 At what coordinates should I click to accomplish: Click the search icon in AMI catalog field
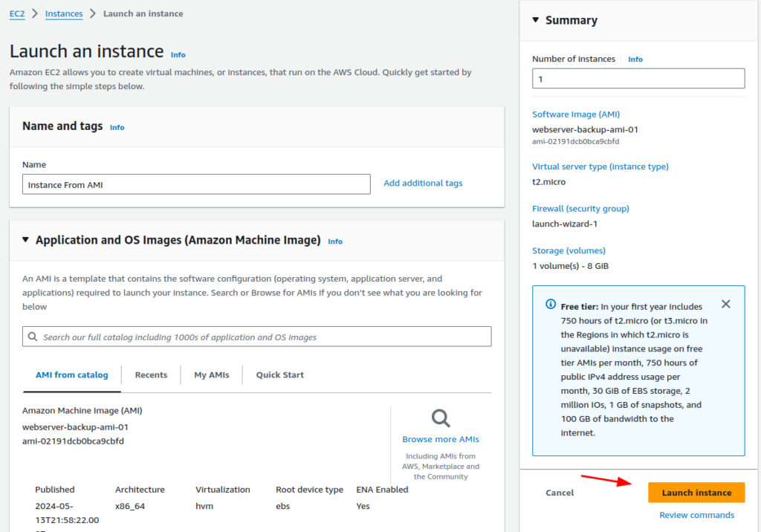(33, 337)
